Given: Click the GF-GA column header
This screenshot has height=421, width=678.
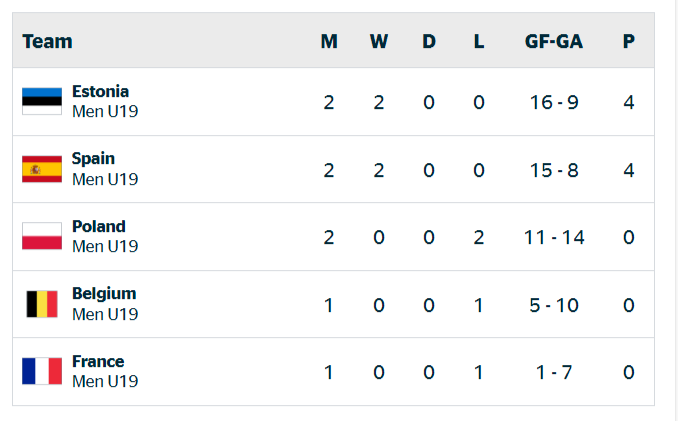Looking at the screenshot, I should [x=554, y=41].
